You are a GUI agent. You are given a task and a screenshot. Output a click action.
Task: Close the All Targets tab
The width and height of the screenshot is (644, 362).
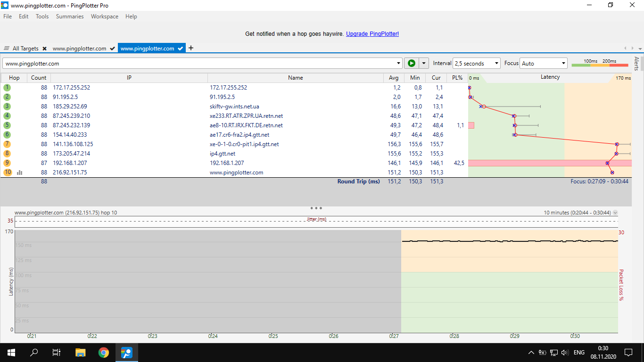click(x=44, y=49)
